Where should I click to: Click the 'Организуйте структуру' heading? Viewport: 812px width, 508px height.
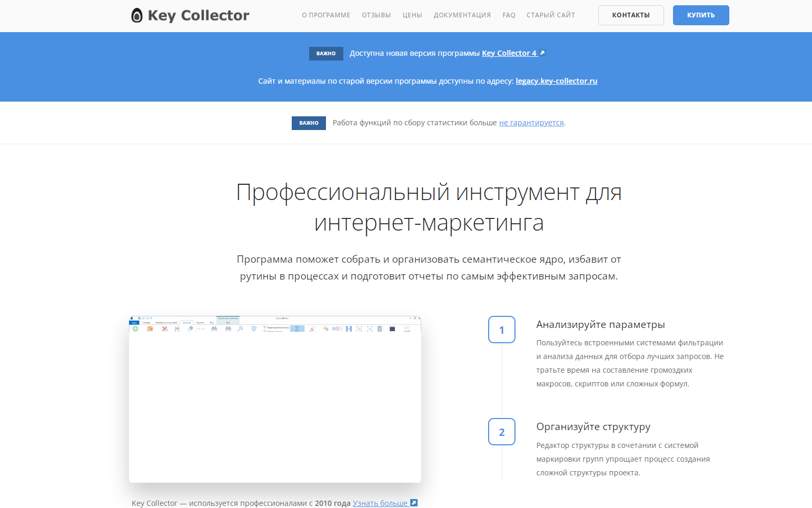click(x=593, y=427)
